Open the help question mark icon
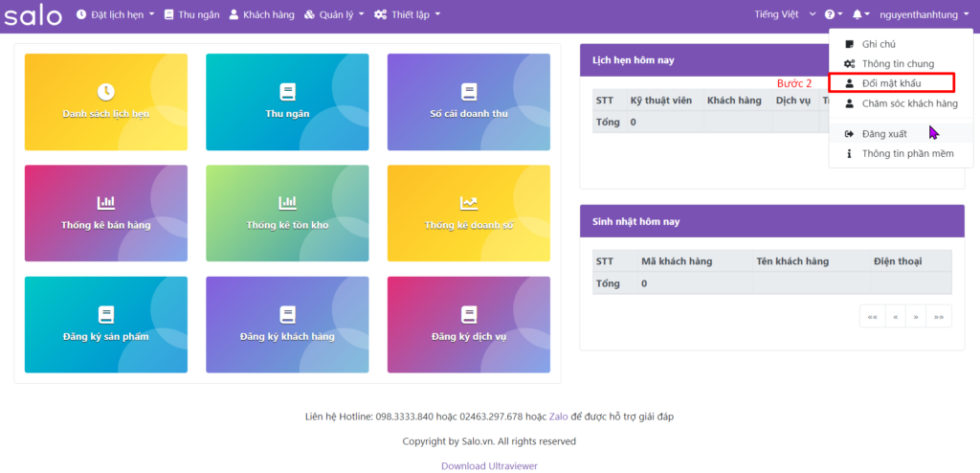This screenshot has height=473, width=980. point(831,15)
